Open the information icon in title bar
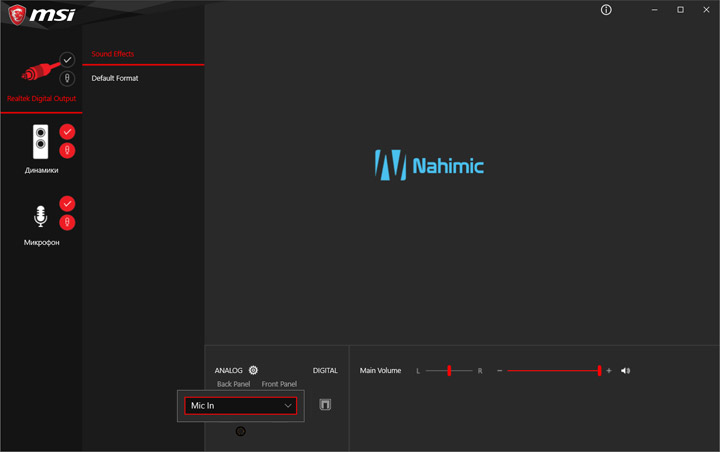Screen dimensions: 720x452 click(x=606, y=10)
